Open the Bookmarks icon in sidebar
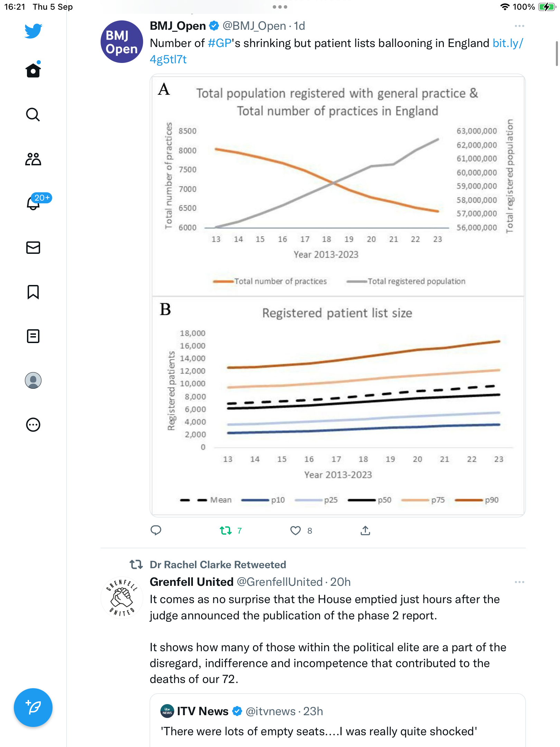Viewport: 560px width, 747px height. [x=33, y=292]
